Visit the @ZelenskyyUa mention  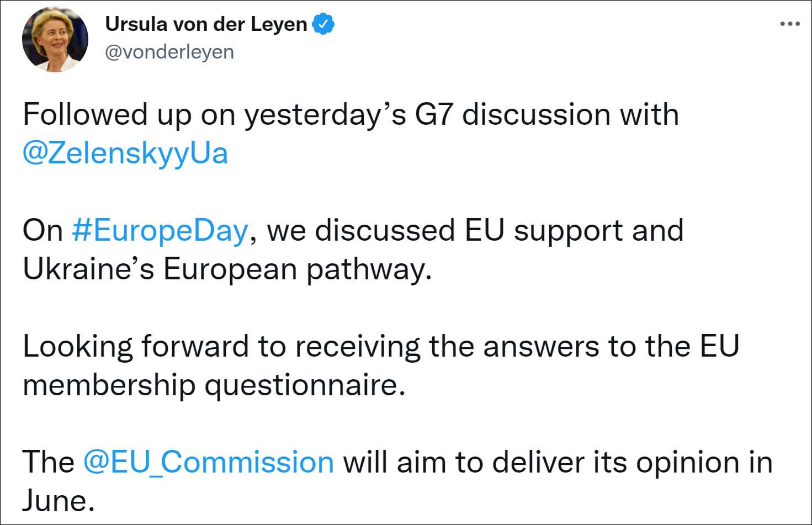click(125, 153)
